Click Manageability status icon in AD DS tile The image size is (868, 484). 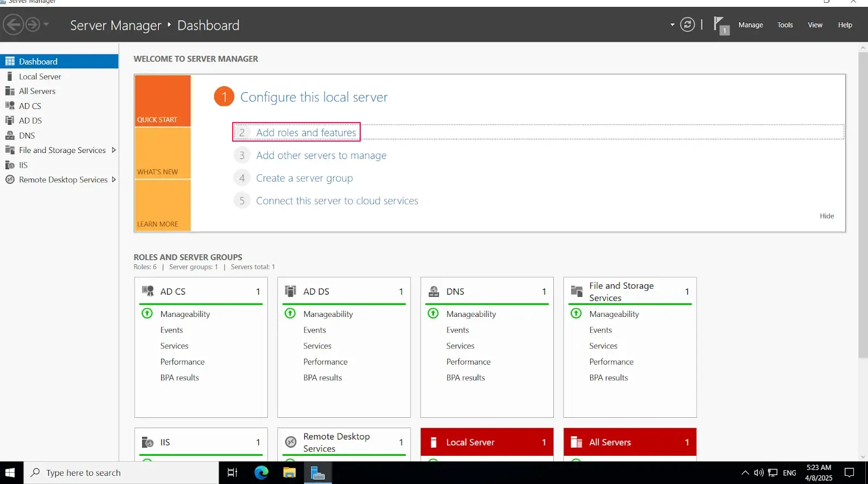pos(290,314)
